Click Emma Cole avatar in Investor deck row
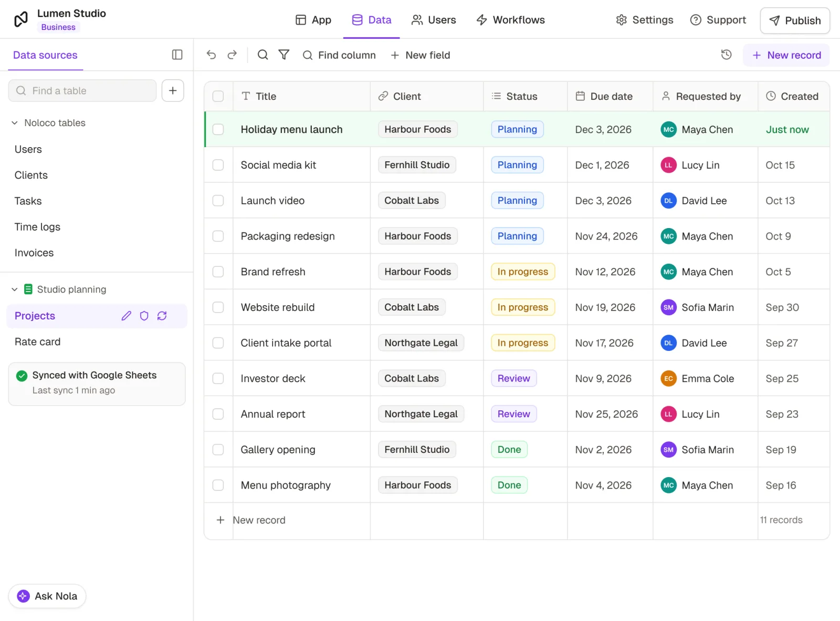The image size is (840, 621). click(x=668, y=378)
